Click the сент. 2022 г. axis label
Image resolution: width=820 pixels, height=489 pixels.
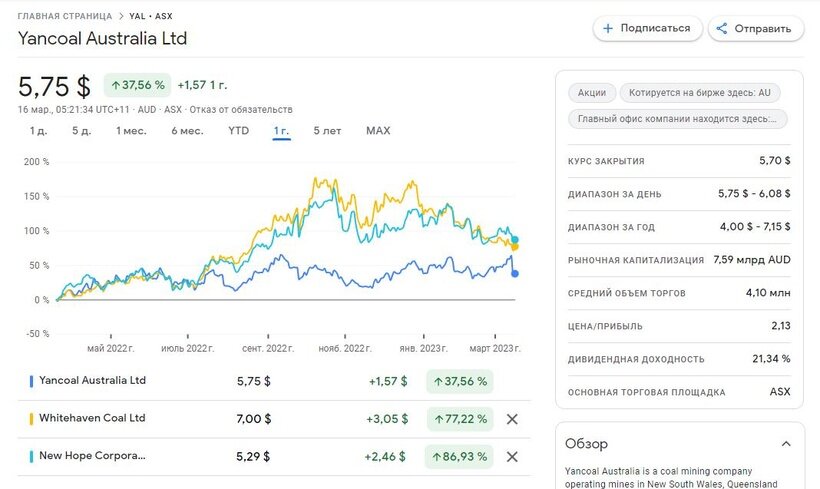pyautogui.click(x=268, y=348)
